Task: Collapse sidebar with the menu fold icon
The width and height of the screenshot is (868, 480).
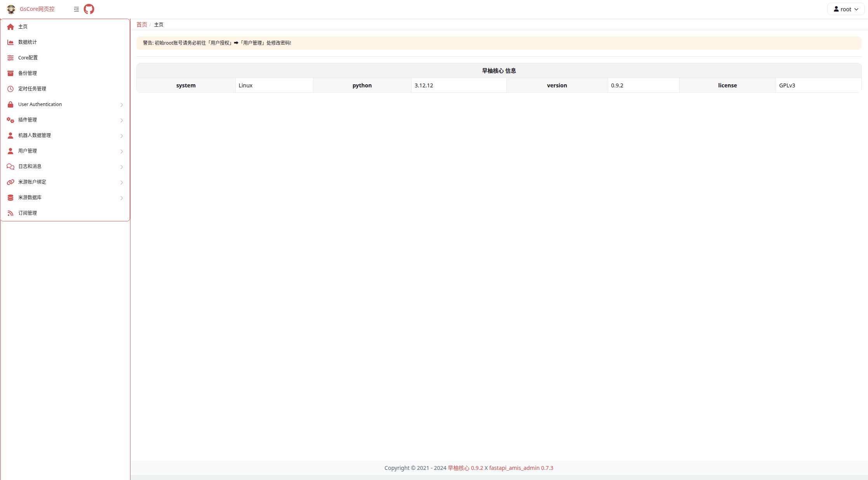Action: (76, 9)
